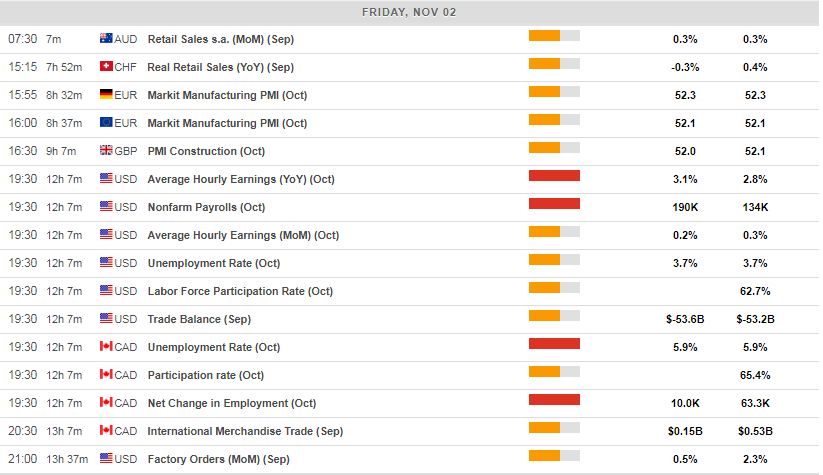Open International Merchandise Trade (Sep) event
Screen dimensions: 823x475
[x=245, y=431]
